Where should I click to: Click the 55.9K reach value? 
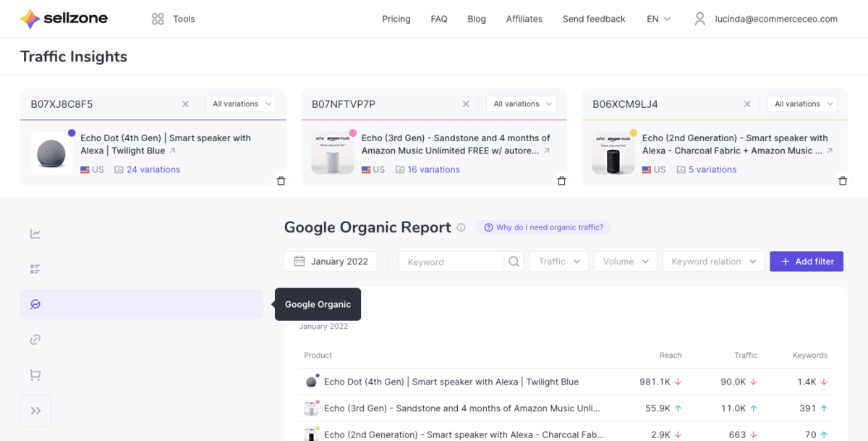click(x=658, y=408)
